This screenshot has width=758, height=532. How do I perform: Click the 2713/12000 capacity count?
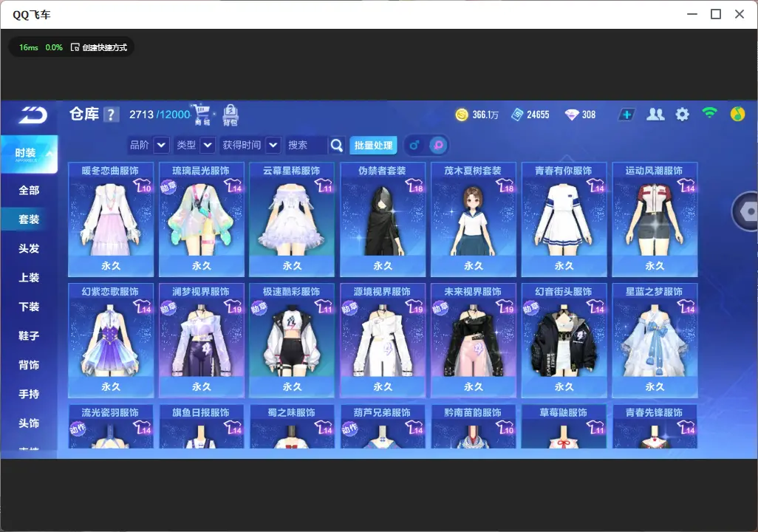tap(160, 115)
